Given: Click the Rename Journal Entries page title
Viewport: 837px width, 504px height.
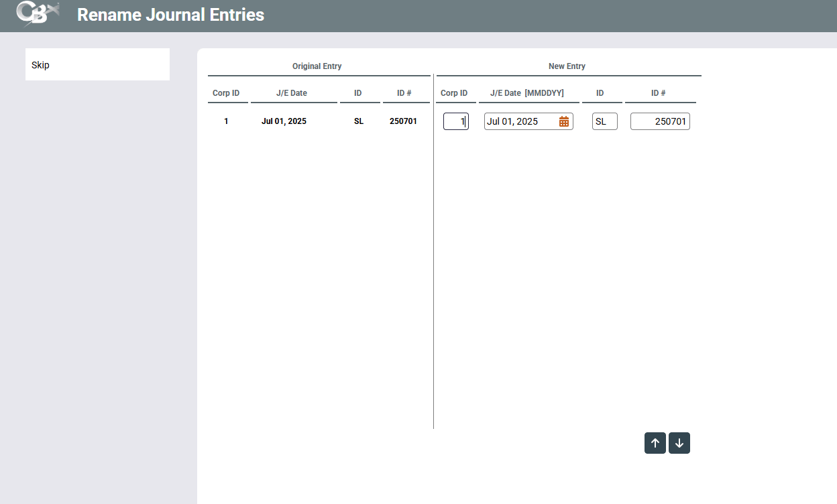Looking at the screenshot, I should (170, 15).
